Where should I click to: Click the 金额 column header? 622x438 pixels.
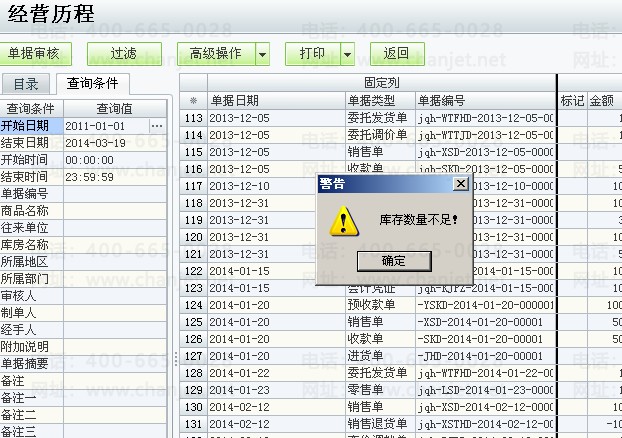pos(602,101)
